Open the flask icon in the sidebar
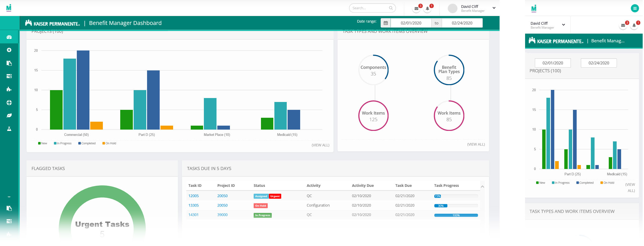The width and height of the screenshot is (644, 246). [x=9, y=129]
